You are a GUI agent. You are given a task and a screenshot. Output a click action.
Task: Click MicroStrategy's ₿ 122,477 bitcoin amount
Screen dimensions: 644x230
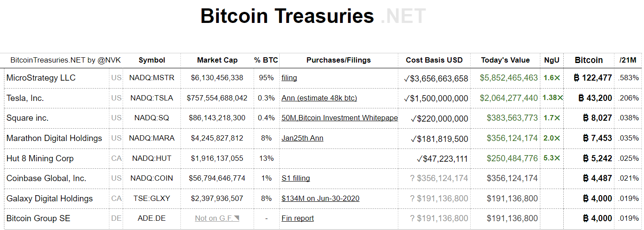(x=592, y=78)
